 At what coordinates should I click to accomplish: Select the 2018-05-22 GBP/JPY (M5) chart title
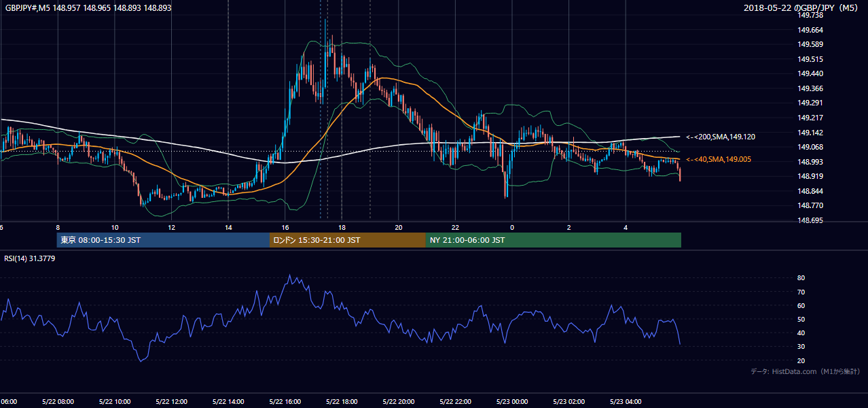(802, 8)
